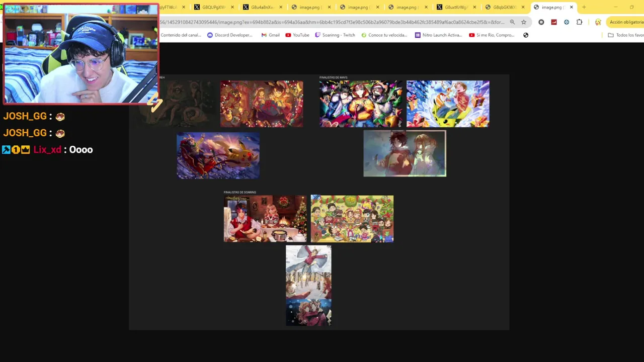Close the G8uxtKrWgA tab

474,7
